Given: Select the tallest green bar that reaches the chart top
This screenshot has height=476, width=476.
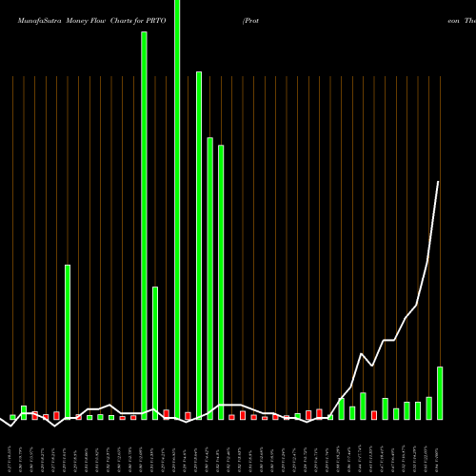Looking at the screenshot, I should coord(177,209).
